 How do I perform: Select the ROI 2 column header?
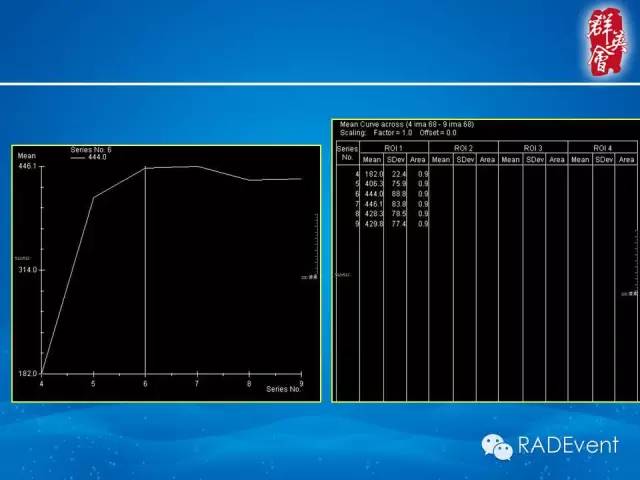tap(464, 148)
